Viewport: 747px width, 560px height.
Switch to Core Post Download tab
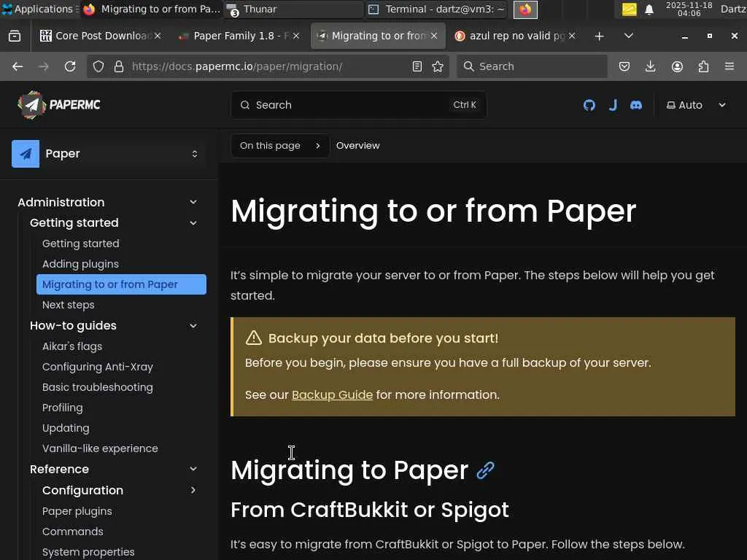click(x=100, y=36)
